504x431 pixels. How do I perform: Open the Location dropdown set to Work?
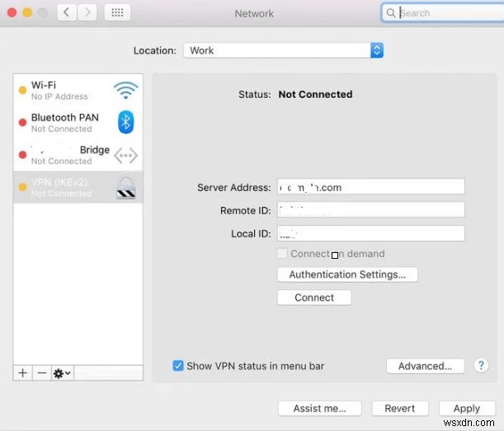283,50
